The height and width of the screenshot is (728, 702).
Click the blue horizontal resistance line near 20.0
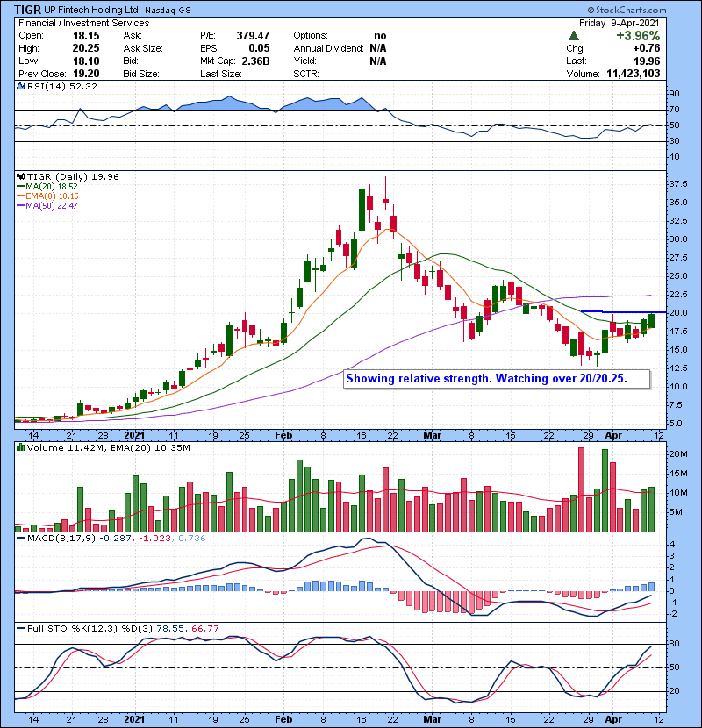coord(624,312)
